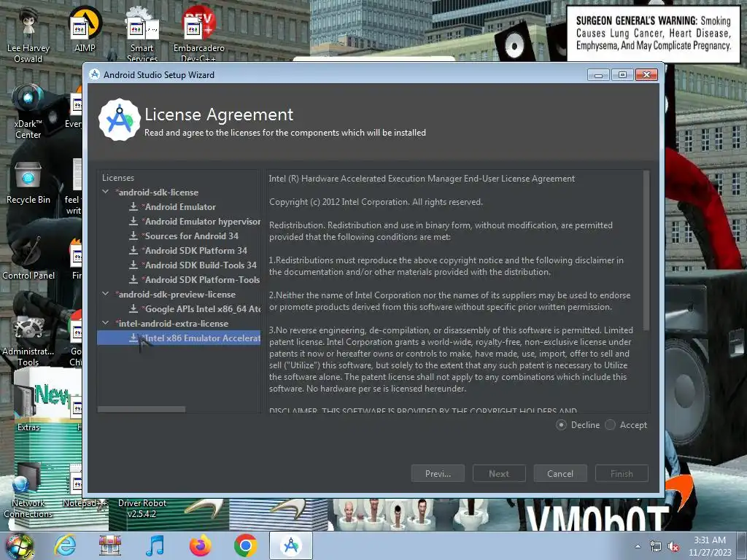Click the Next button
This screenshot has width=747, height=560.
pos(499,473)
